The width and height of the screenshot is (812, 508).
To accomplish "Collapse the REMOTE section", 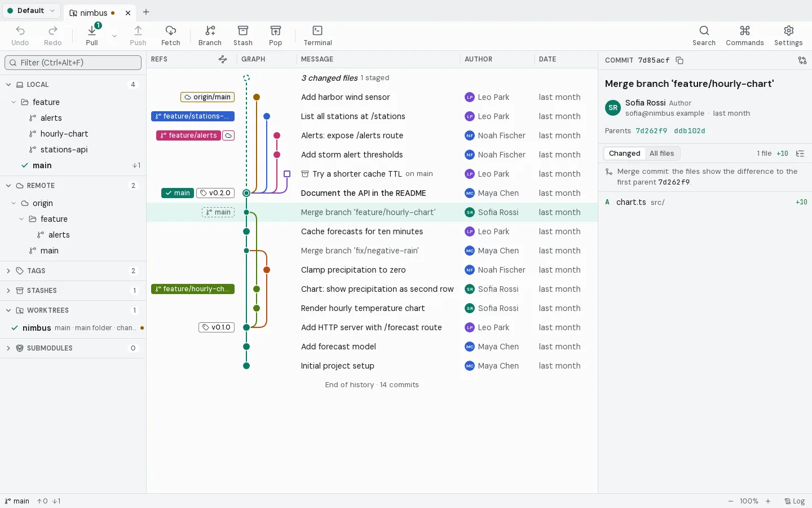I will click(x=8, y=186).
